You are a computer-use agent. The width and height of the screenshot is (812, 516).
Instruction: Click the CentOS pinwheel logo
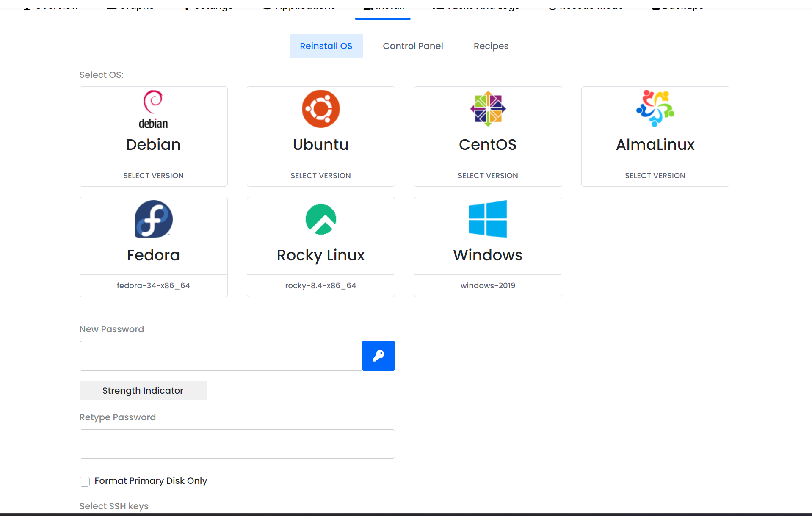click(488, 109)
